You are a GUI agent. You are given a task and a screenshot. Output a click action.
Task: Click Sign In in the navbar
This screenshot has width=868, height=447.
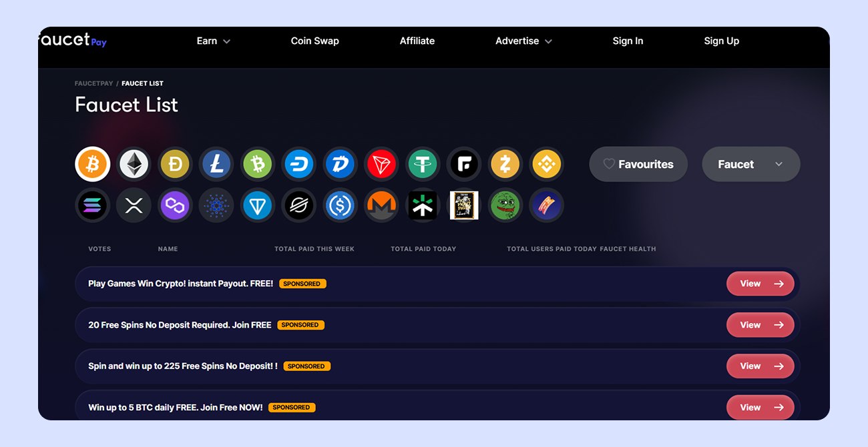628,41
